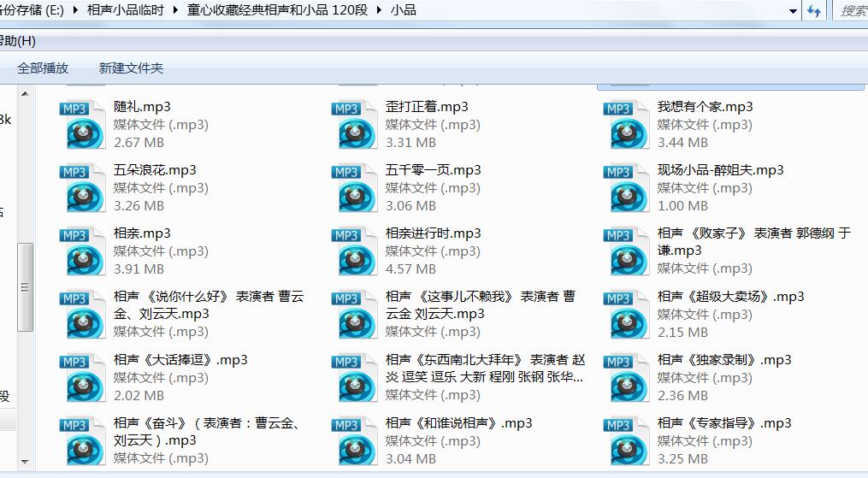Screen dimensions: 868x478
Task: Click the MP3 icon of 我想有个家.mp3
Action: pyautogui.click(x=626, y=125)
